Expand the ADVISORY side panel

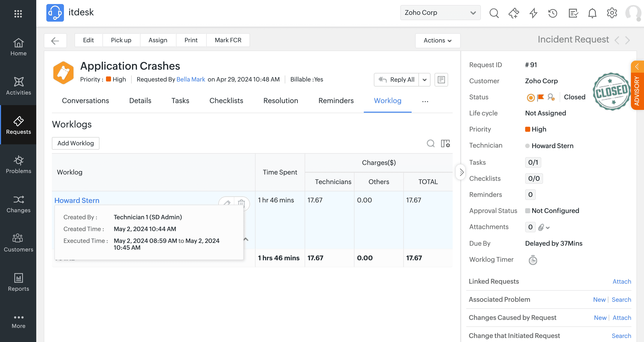pos(637,67)
